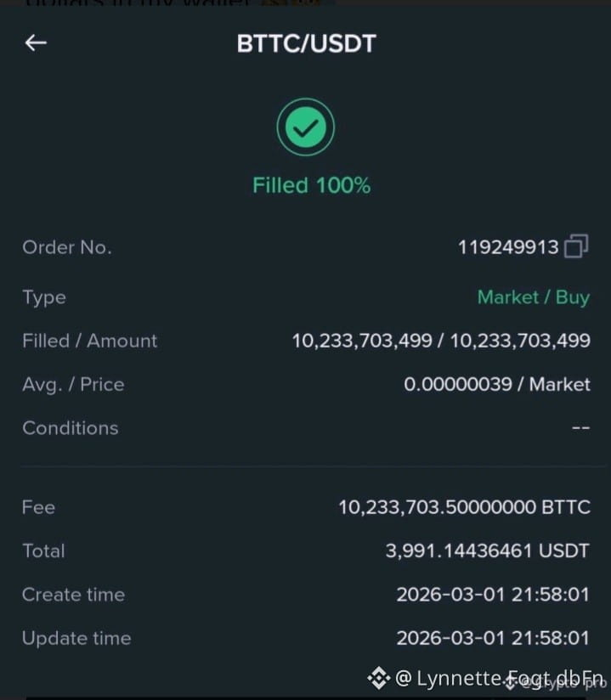Copy the order number with copy icon

pyautogui.click(x=576, y=246)
